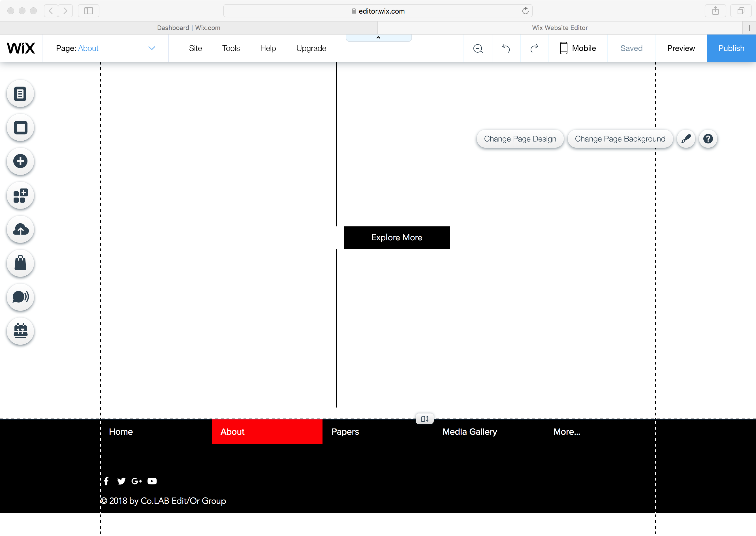Expand the Page: About dropdown
Screen dimensions: 756x536
[151, 48]
